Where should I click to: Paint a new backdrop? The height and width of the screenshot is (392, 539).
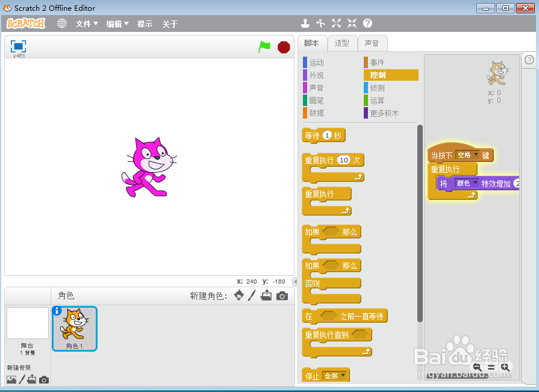[22, 379]
